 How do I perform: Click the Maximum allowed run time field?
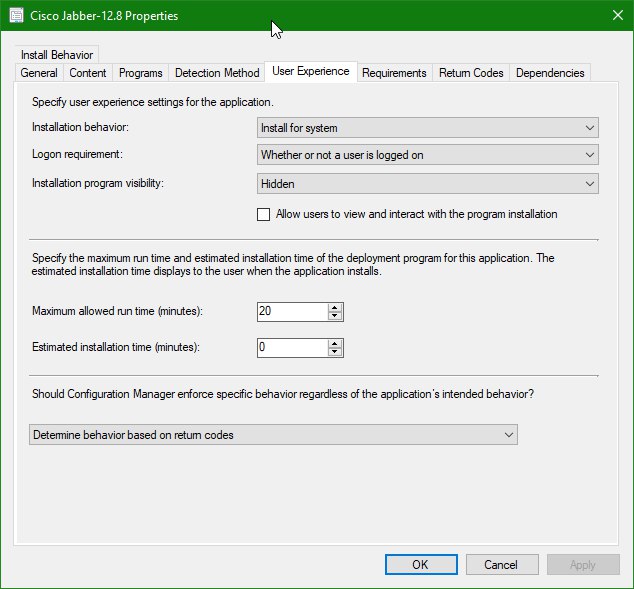click(x=292, y=312)
